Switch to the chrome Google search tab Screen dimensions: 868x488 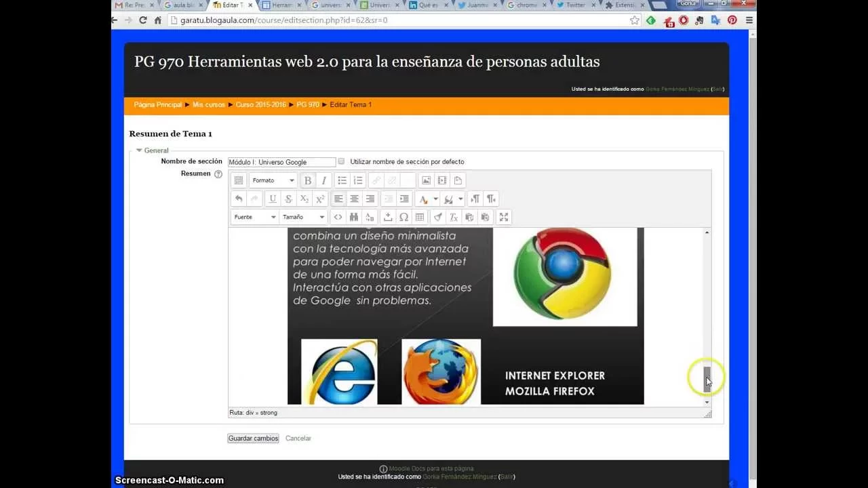(x=526, y=5)
